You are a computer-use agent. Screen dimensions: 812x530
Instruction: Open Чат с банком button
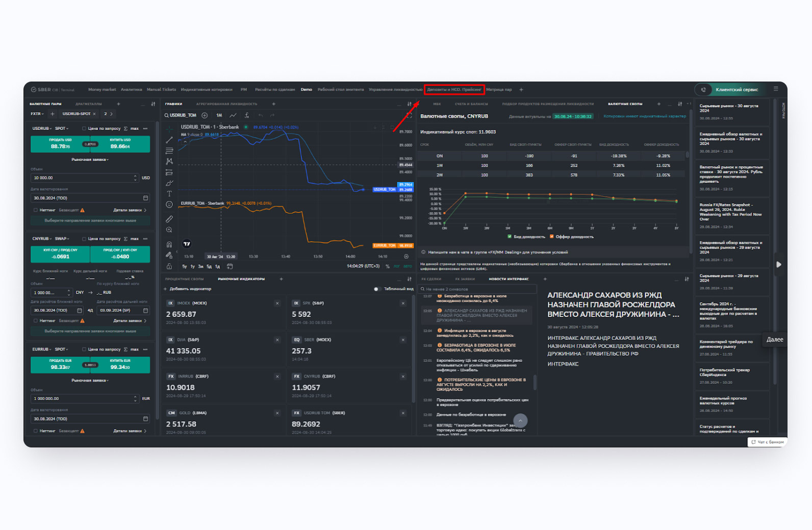[x=768, y=442]
